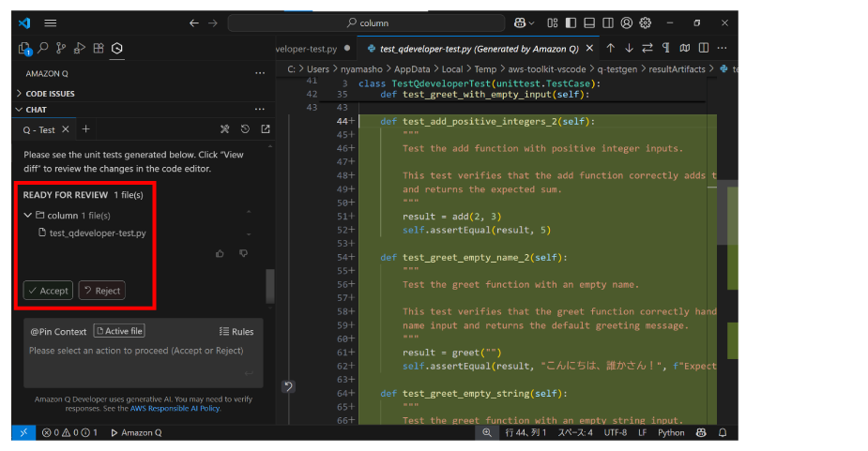Export the chat with the external icon

266,129
